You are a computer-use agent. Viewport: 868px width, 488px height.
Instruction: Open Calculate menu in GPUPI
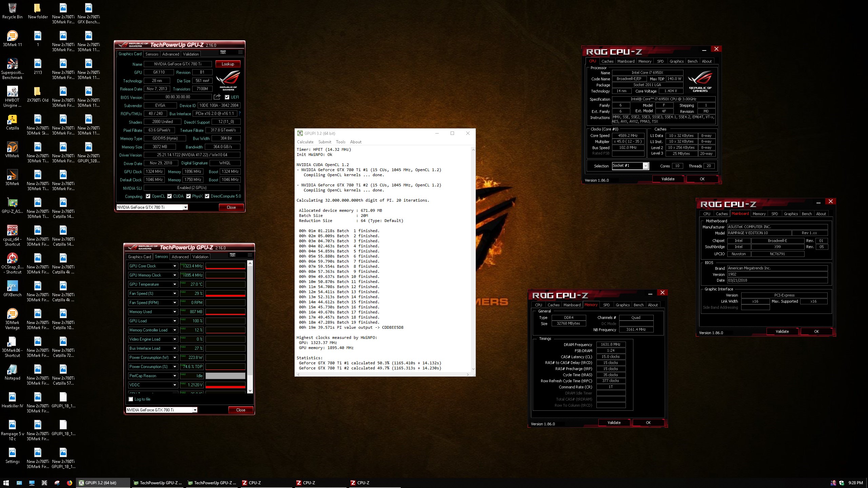pos(305,142)
